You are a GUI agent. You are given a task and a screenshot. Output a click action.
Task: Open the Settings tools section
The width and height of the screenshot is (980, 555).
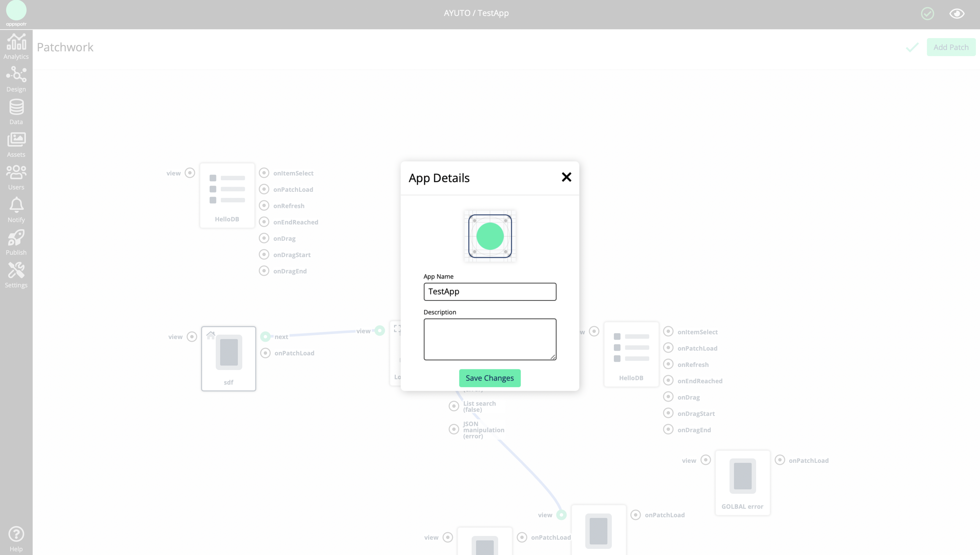click(16, 275)
